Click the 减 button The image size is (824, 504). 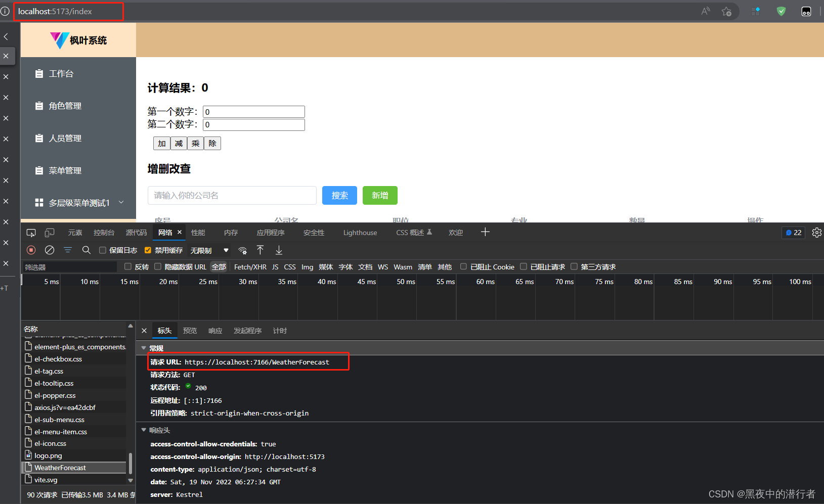179,144
